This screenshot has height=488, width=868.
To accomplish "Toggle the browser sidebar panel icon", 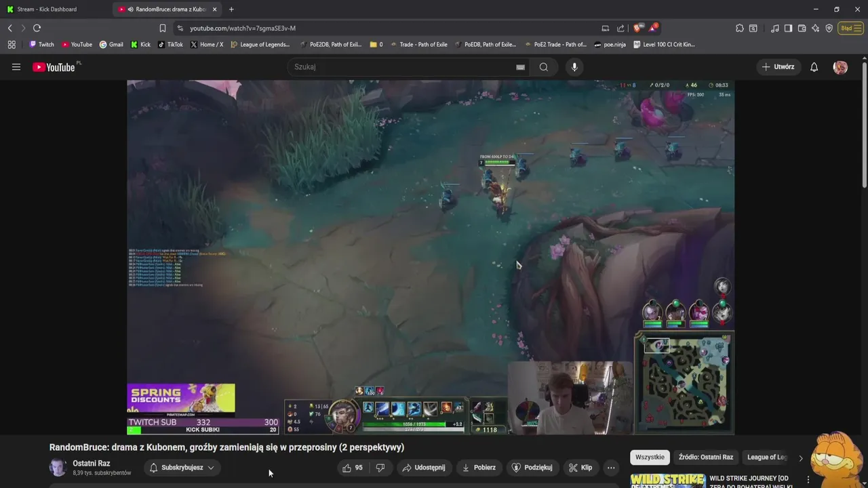I will pyautogui.click(x=788, y=28).
